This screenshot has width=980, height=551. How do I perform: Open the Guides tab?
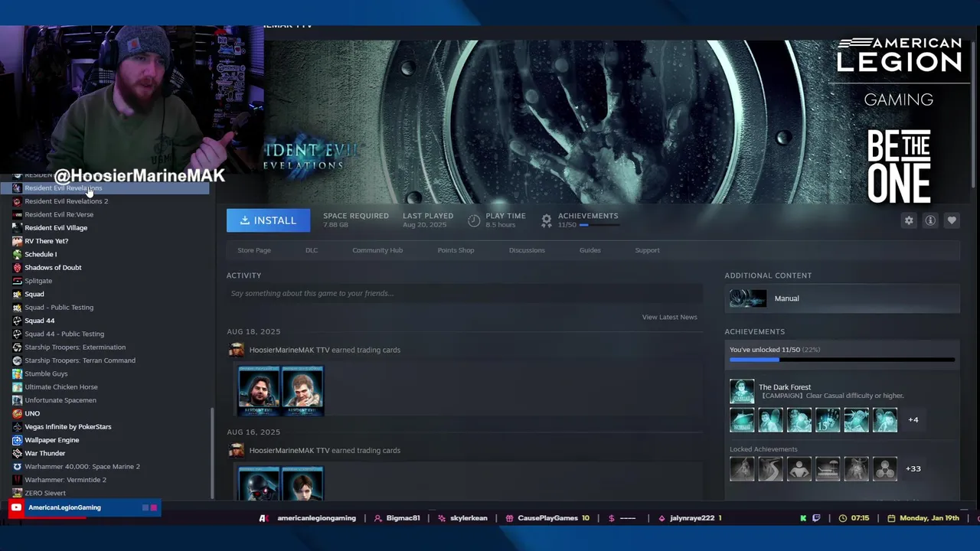click(590, 250)
